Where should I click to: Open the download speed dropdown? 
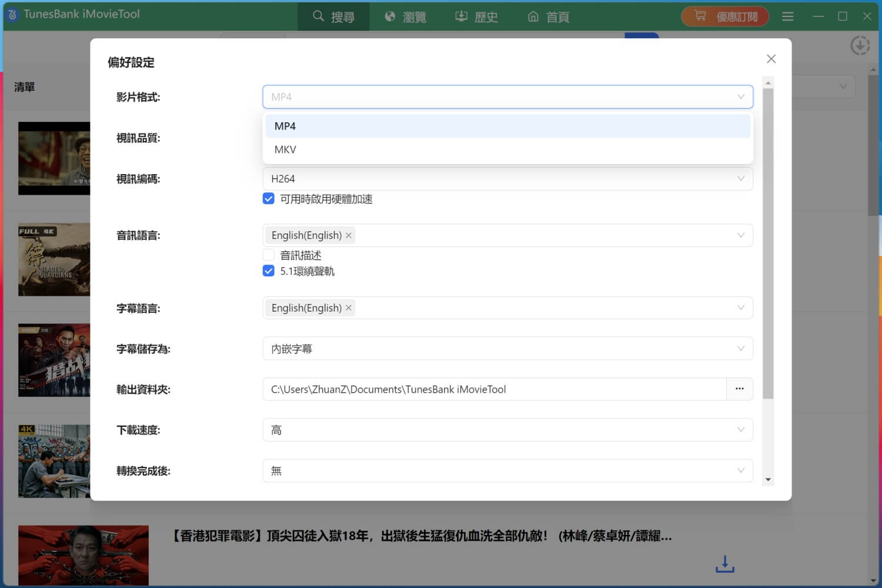pyautogui.click(x=507, y=430)
